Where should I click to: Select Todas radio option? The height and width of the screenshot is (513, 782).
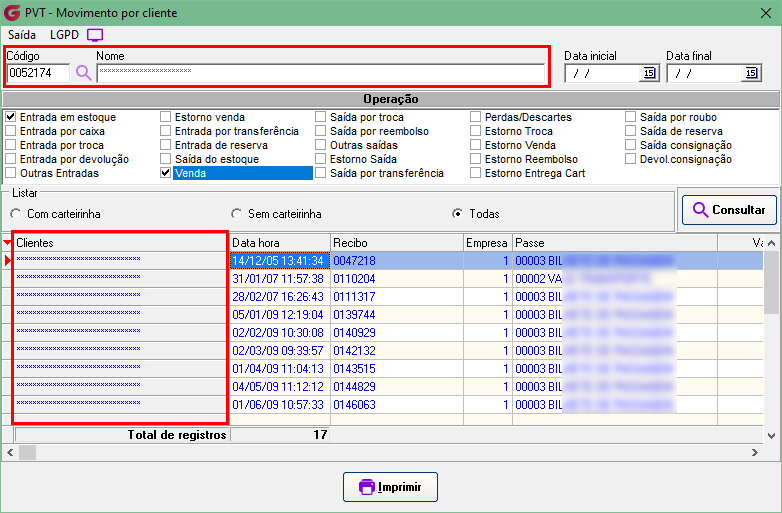pyautogui.click(x=457, y=214)
